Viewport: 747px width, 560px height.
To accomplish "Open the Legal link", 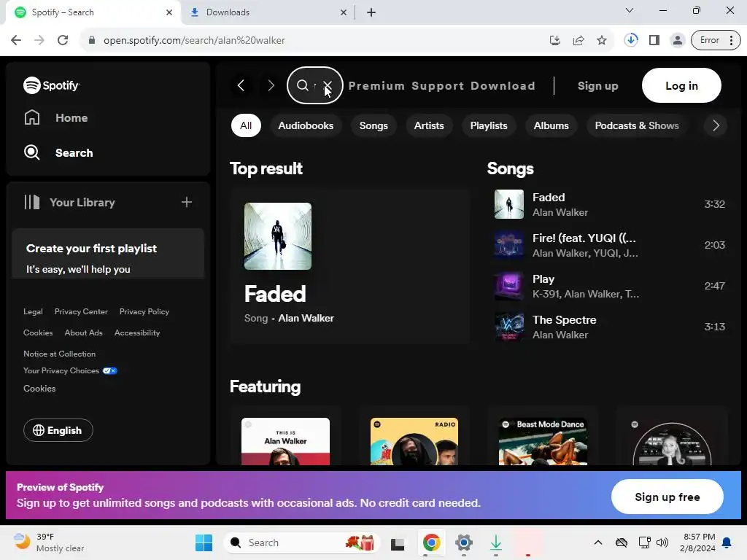I will 33,311.
